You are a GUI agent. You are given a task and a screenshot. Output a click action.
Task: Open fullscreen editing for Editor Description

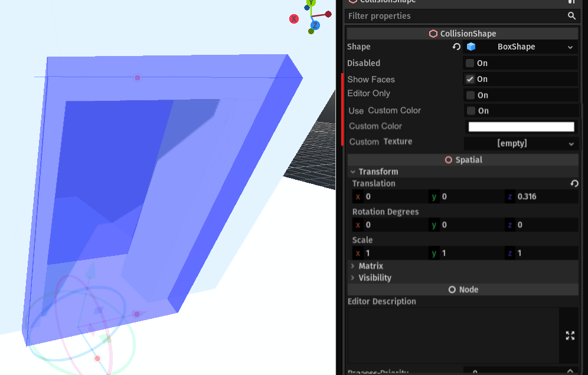point(570,335)
